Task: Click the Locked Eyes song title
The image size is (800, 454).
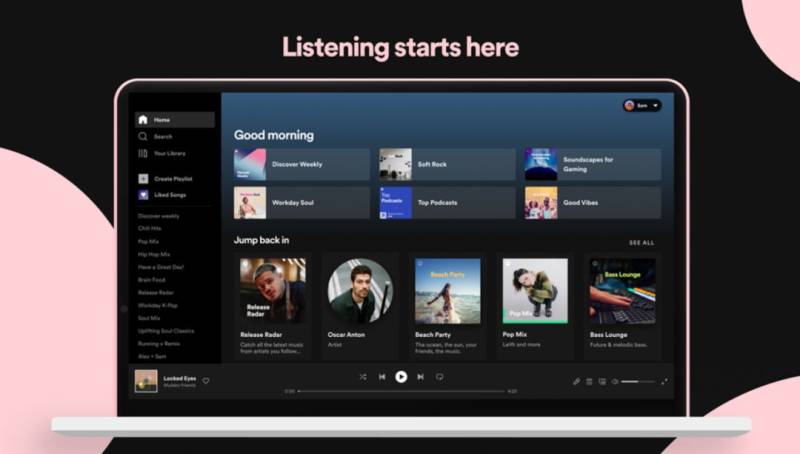Action: pyautogui.click(x=180, y=378)
